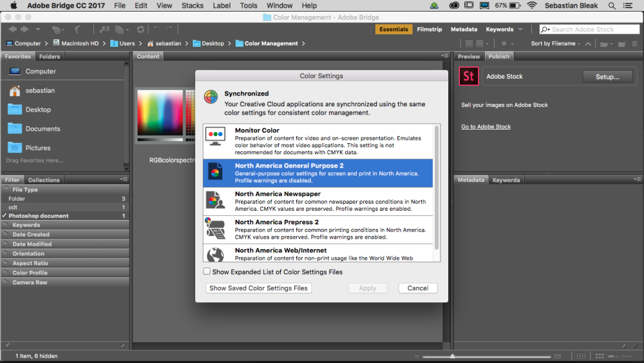Click the Adobe Stock Setup button
Viewport: 644px width, 363px height.
click(x=607, y=77)
